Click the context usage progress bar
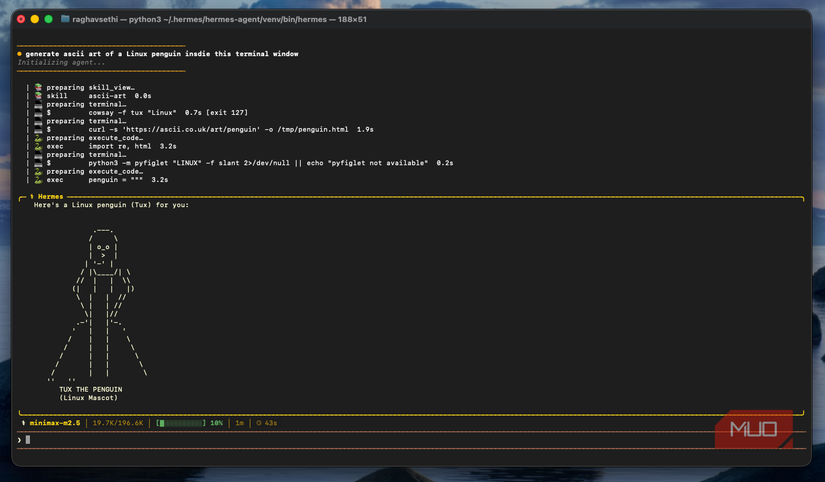 (x=182, y=423)
